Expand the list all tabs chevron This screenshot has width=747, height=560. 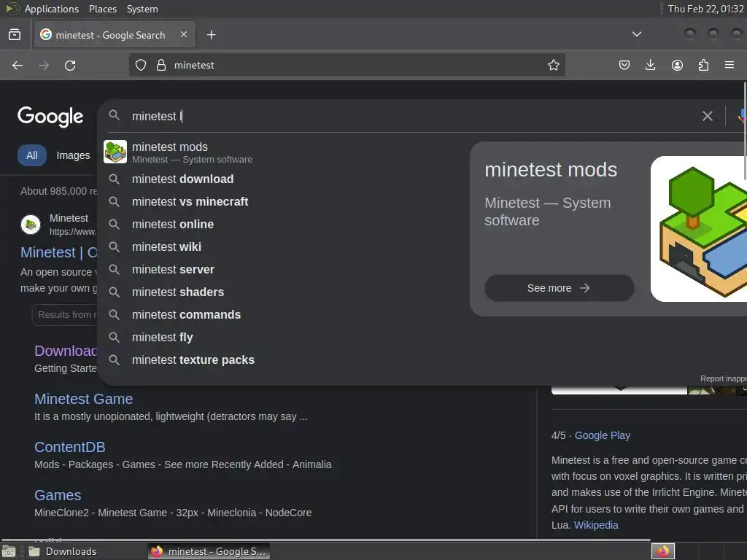tap(636, 34)
